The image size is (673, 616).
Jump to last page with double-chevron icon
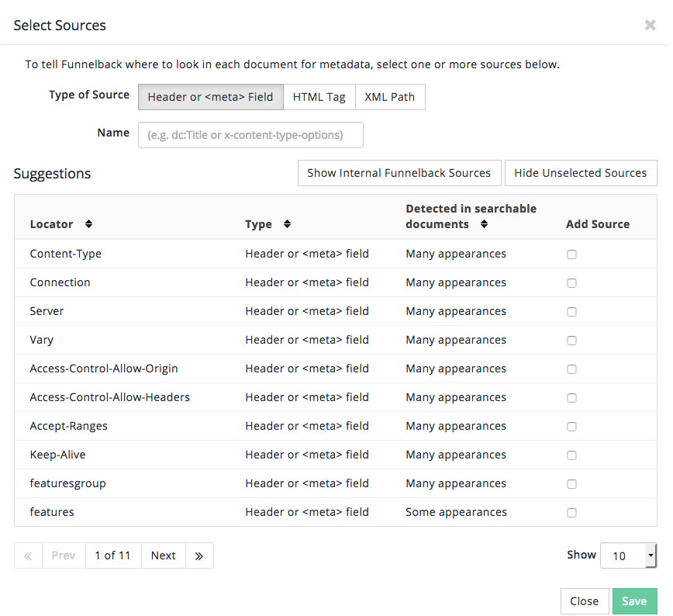click(x=199, y=555)
